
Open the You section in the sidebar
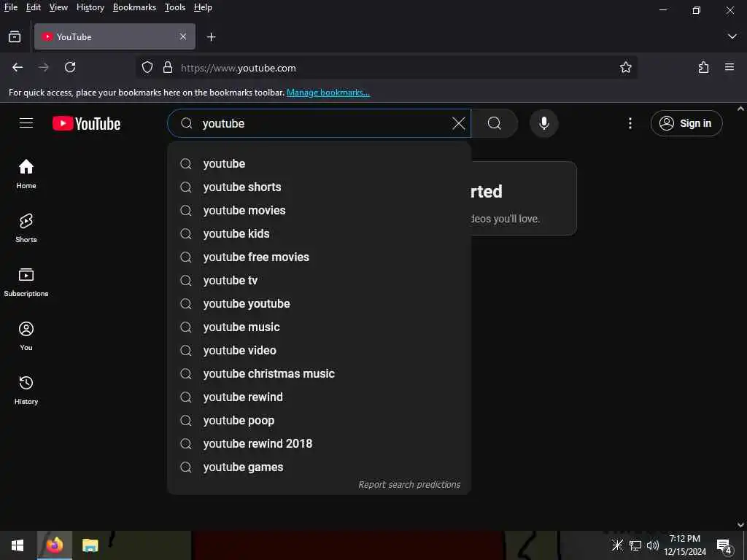[x=26, y=335]
